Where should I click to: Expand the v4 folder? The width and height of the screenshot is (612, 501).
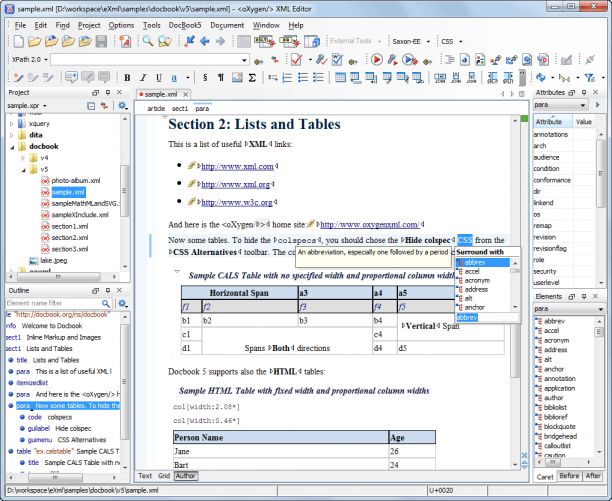pos(23,158)
